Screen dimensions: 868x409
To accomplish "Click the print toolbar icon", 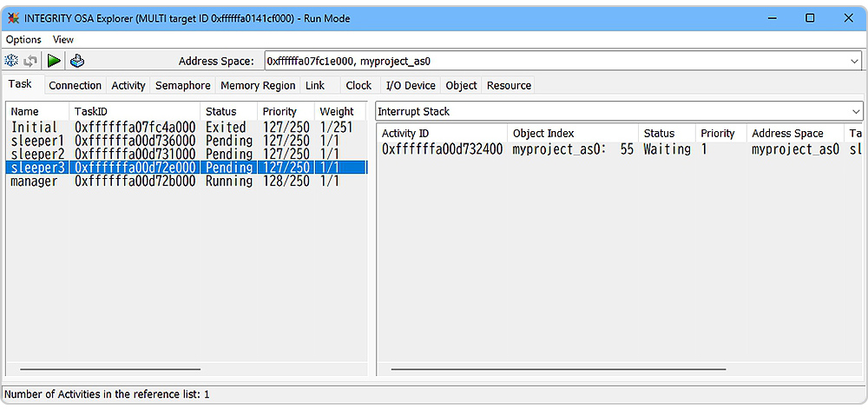I will point(77,61).
